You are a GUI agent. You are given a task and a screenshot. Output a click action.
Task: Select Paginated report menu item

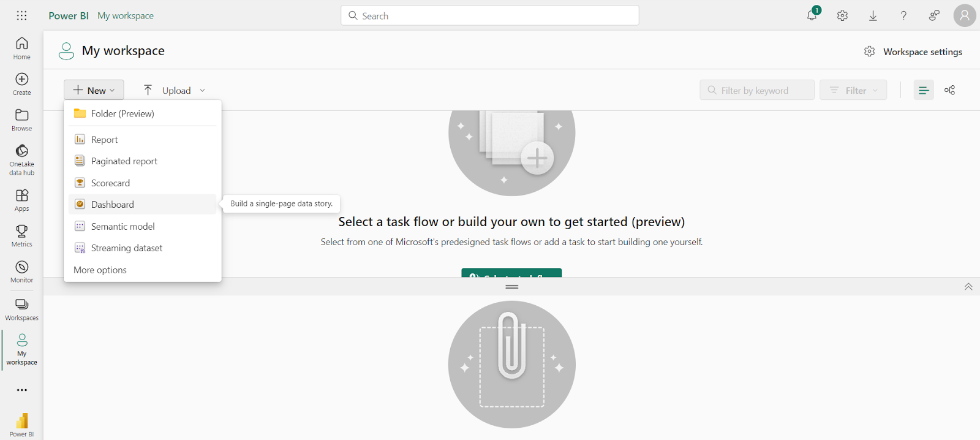(143, 161)
